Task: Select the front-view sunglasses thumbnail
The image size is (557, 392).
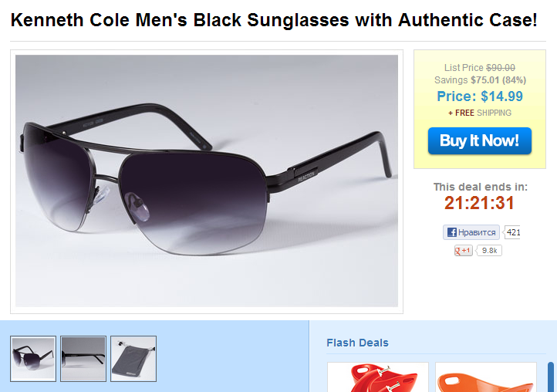Action: tap(32, 359)
